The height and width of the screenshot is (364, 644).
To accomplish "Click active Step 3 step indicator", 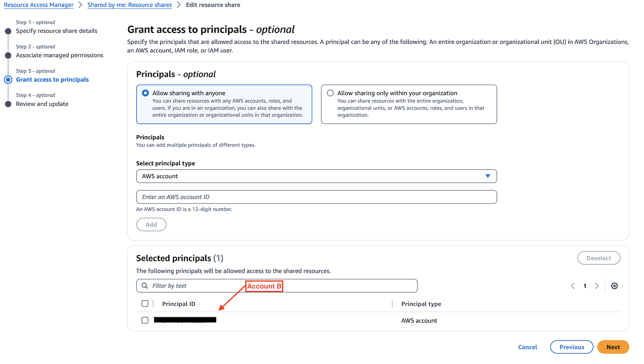I will pyautogui.click(x=8, y=80).
